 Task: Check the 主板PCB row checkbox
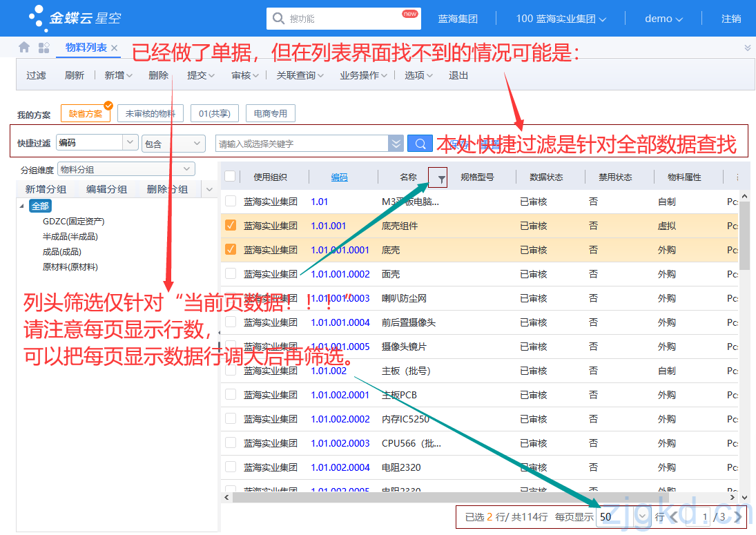[x=231, y=394]
